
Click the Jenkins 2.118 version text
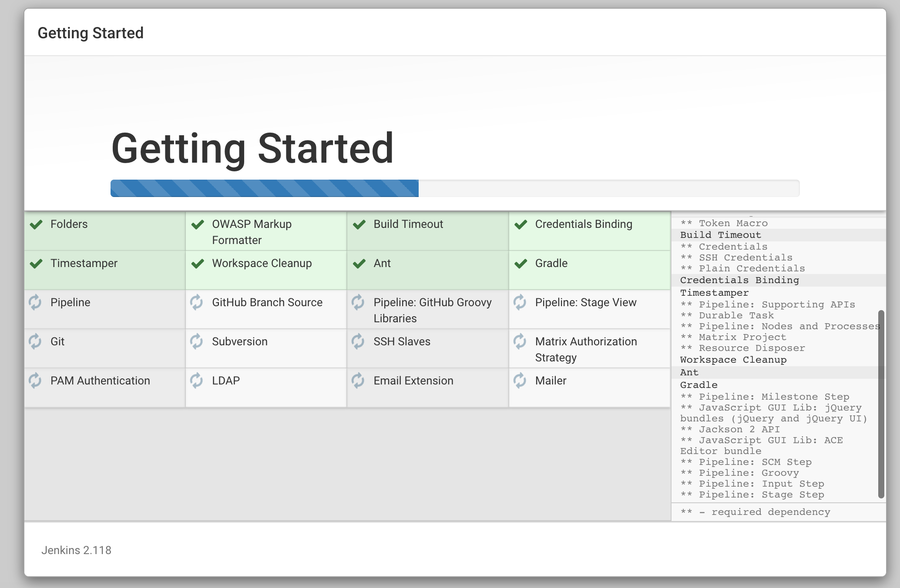click(x=76, y=550)
